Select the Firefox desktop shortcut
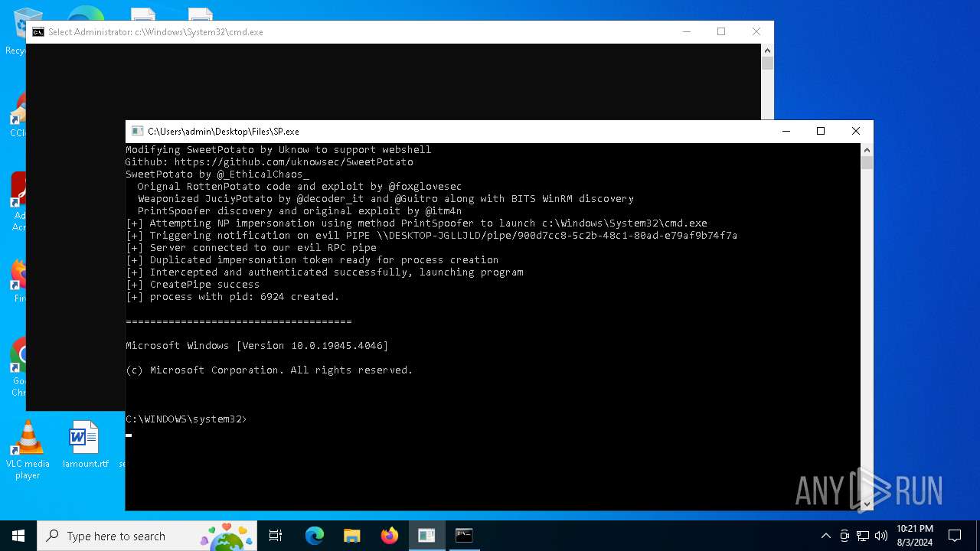980x551 pixels. (18, 282)
